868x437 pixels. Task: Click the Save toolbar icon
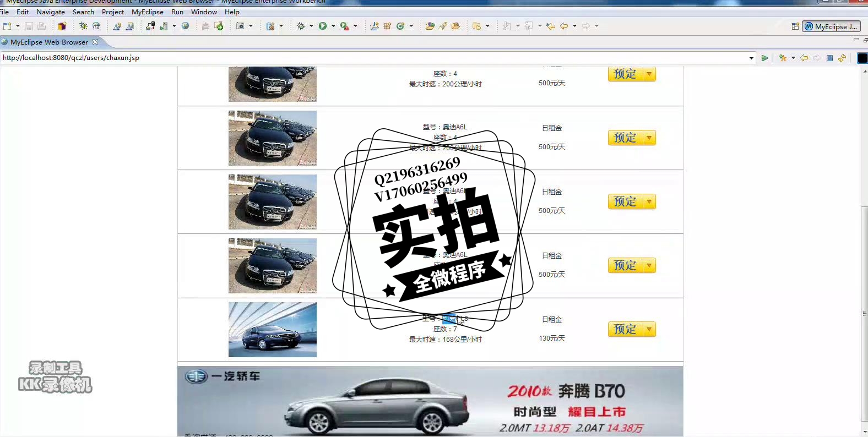(x=29, y=26)
